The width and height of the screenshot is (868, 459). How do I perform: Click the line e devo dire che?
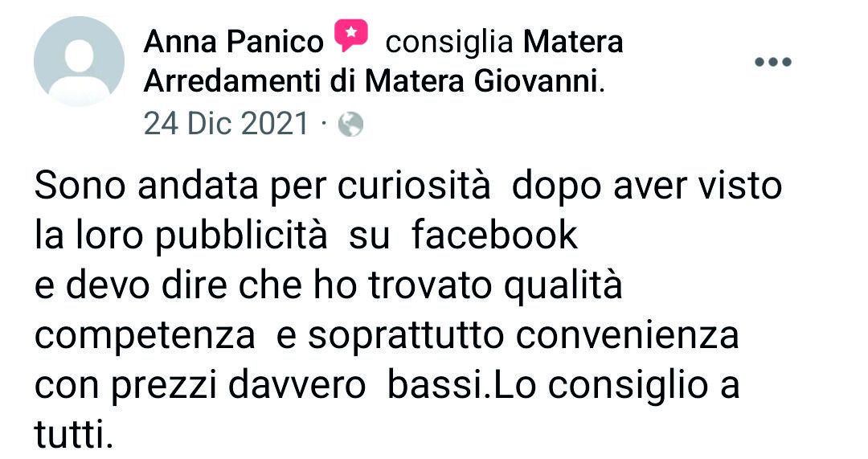(328, 285)
